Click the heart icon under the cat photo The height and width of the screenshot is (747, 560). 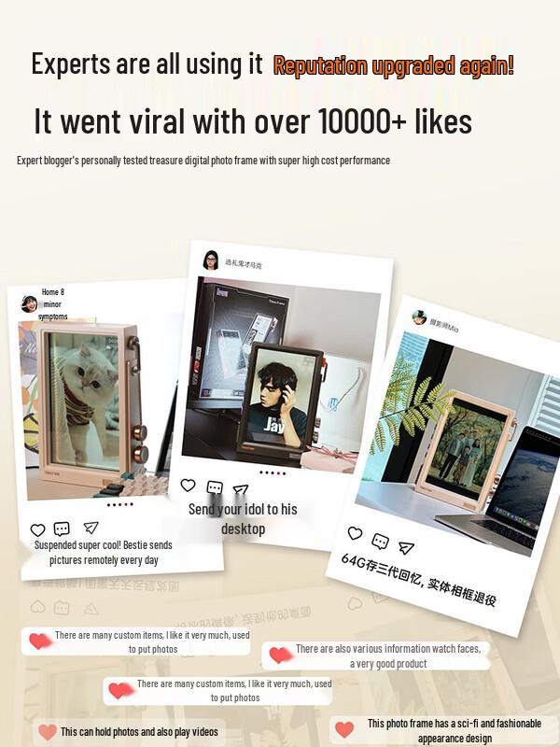pos(37,529)
